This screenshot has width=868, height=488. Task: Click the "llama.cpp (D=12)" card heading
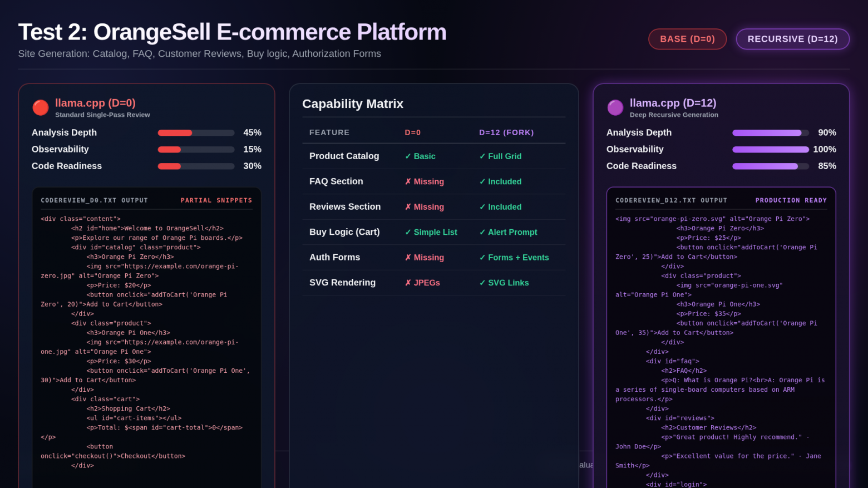[x=673, y=103]
